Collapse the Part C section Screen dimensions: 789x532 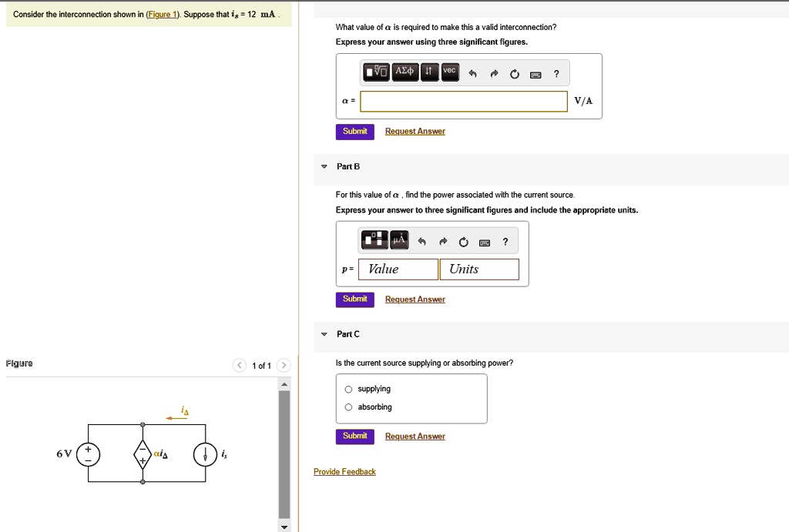(x=324, y=334)
